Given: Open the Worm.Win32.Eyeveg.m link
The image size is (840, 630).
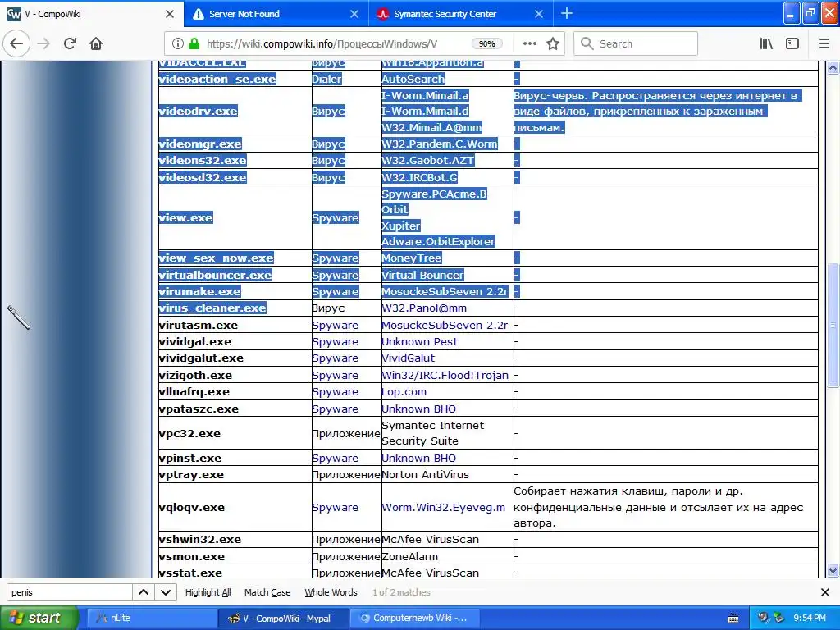Looking at the screenshot, I should coord(443,507).
